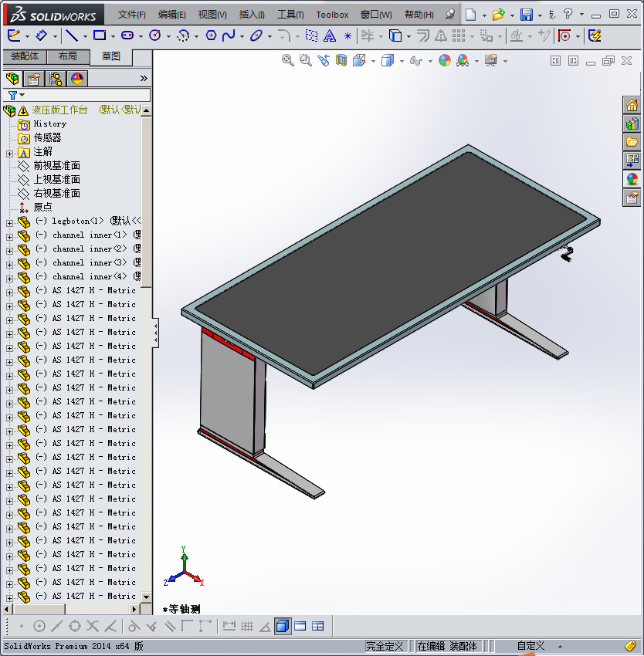Image resolution: width=644 pixels, height=656 pixels.
Task: Click the tree vertical scrollbar down arrow
Action: (x=146, y=597)
